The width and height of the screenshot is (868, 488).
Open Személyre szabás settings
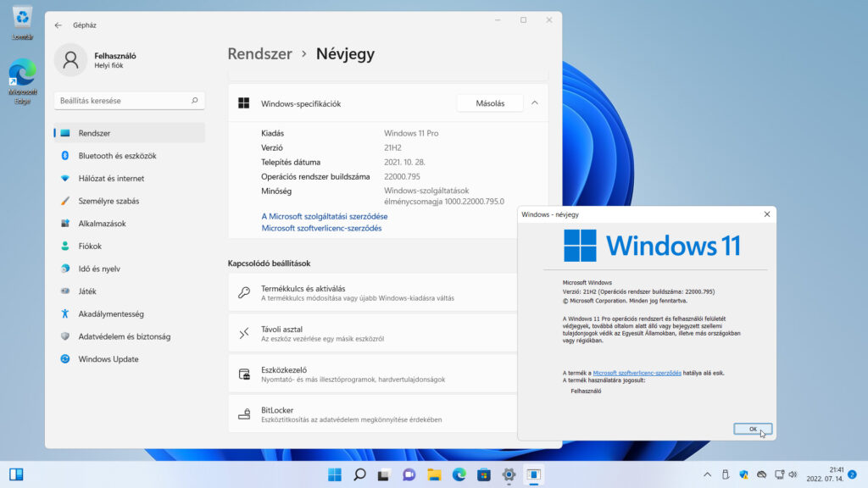(x=130, y=201)
